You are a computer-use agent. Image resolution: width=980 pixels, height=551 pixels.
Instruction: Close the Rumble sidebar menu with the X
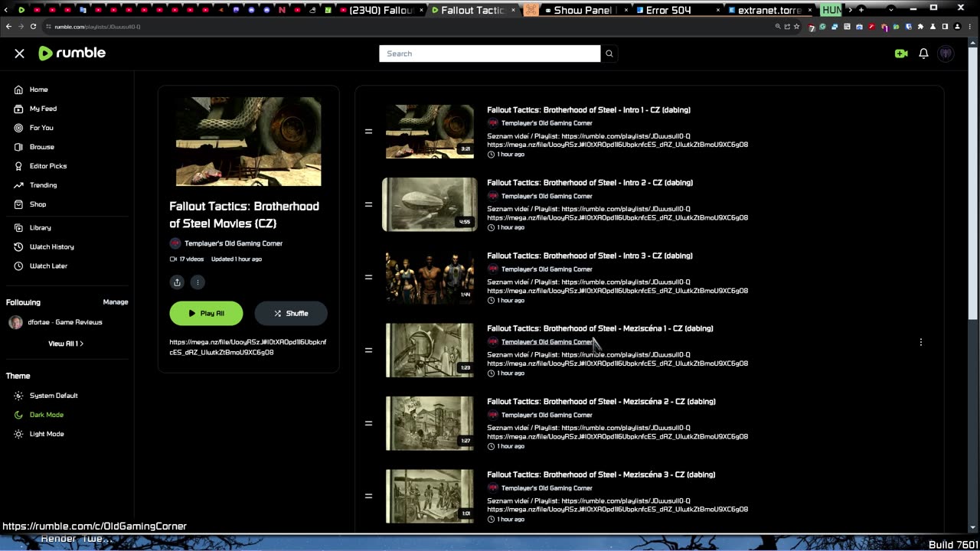click(19, 54)
